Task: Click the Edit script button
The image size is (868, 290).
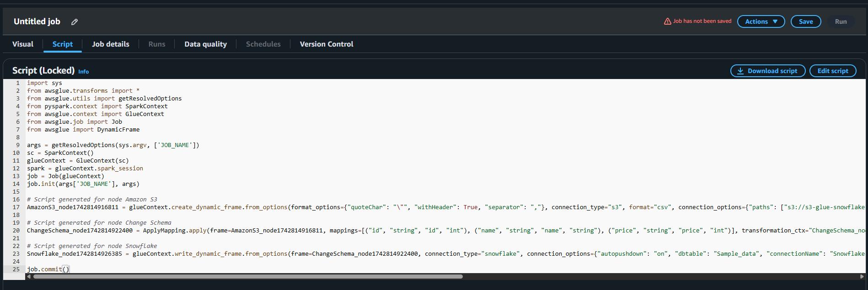Action: pos(833,71)
